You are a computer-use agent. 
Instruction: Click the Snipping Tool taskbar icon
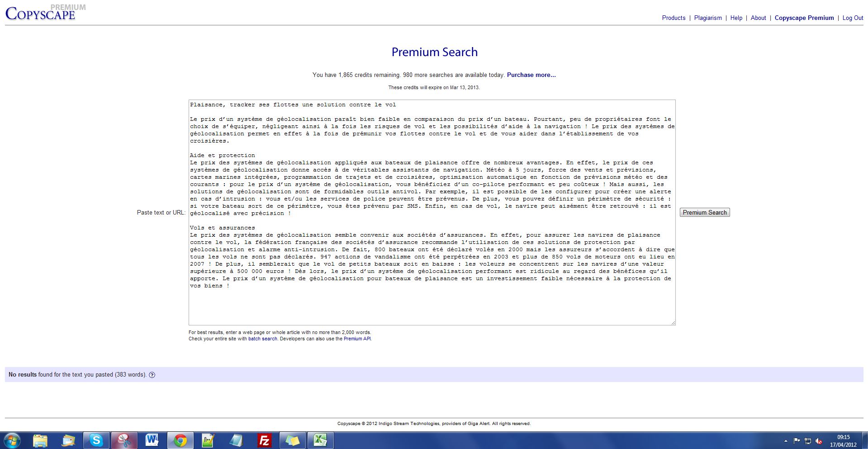pyautogui.click(x=124, y=440)
